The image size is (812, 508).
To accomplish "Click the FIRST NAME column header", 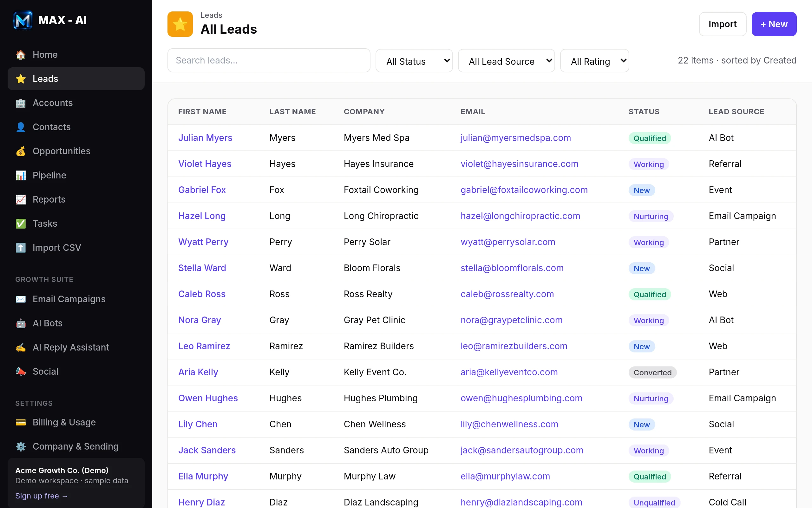I will pyautogui.click(x=202, y=112).
